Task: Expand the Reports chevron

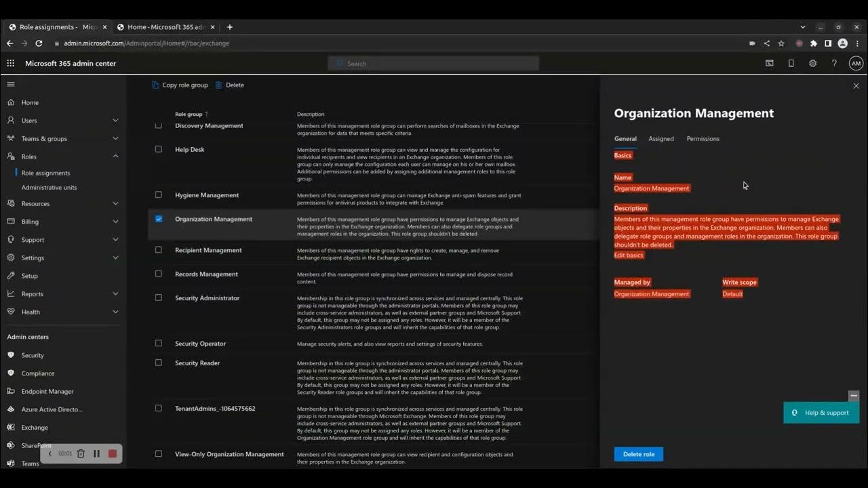Action: (115, 293)
